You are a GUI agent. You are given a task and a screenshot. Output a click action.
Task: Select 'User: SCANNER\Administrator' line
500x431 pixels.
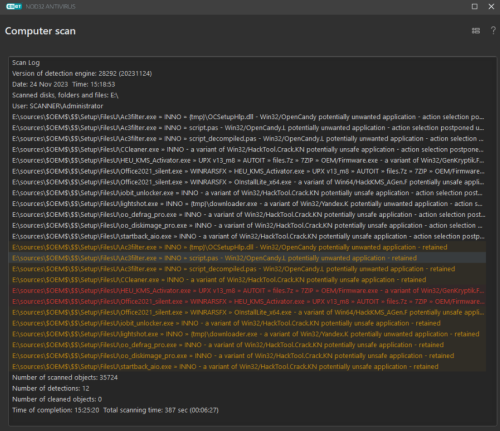point(58,106)
